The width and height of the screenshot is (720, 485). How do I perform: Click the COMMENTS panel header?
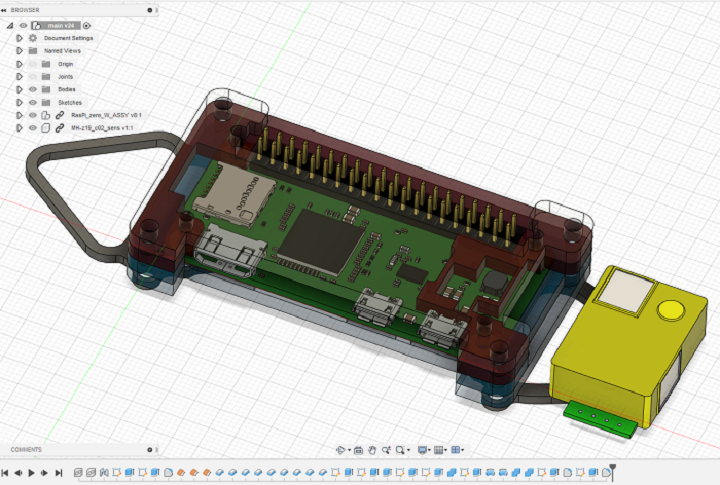tap(26, 450)
